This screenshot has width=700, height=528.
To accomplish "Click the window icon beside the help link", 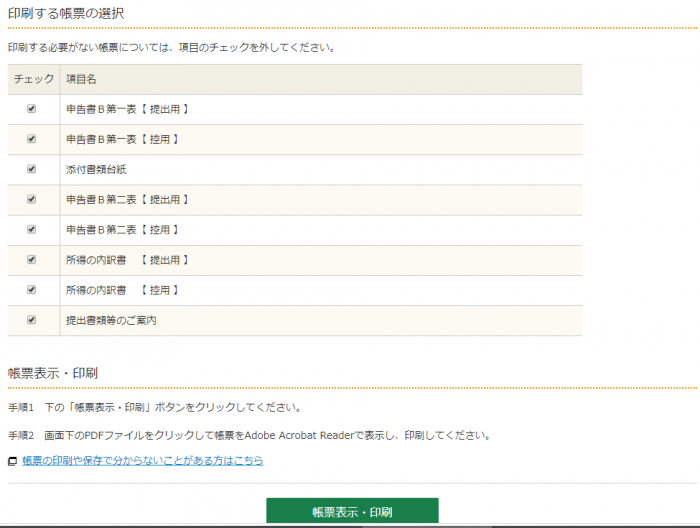I will click(12, 461).
